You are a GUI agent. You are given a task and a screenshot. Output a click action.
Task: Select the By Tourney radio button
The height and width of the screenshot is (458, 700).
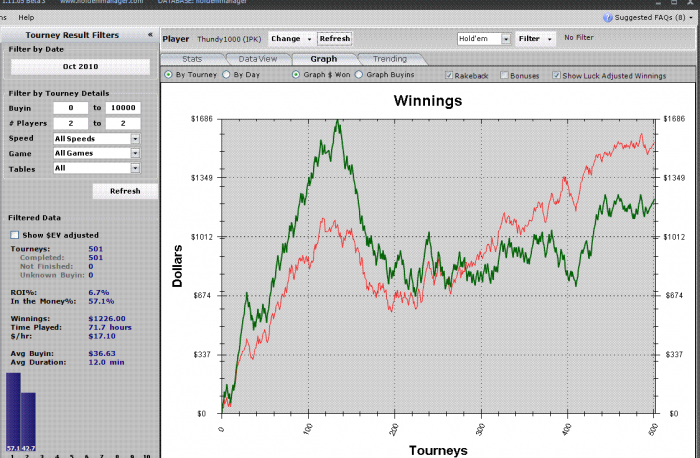(168, 75)
